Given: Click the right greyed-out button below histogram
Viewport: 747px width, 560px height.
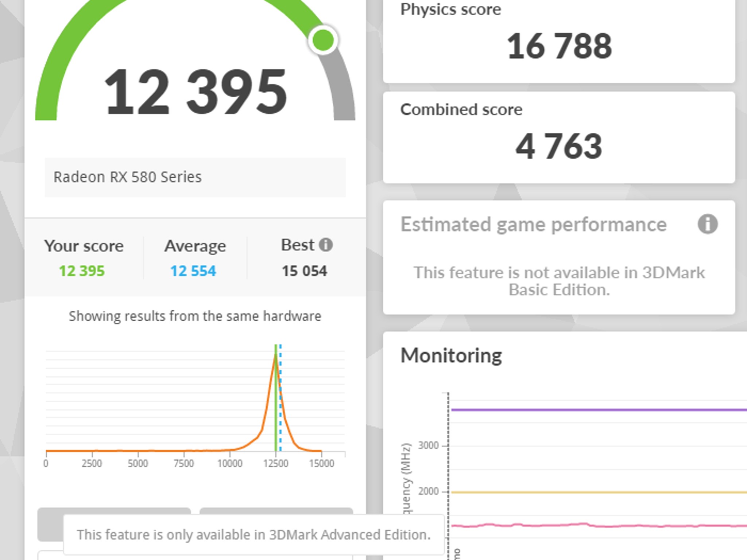Looking at the screenshot, I should click(276, 511).
